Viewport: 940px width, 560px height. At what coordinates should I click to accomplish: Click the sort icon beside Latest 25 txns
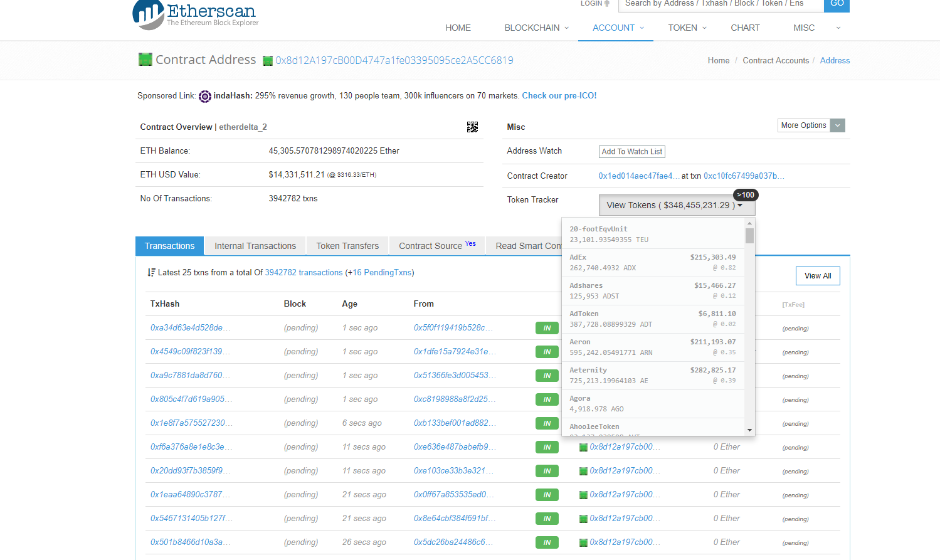(x=151, y=273)
